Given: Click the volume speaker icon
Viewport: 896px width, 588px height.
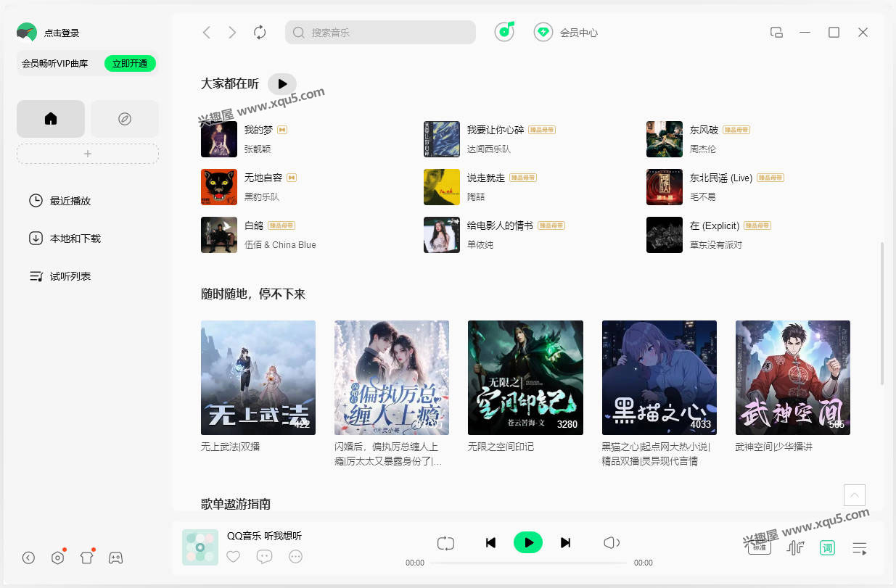Looking at the screenshot, I should (612, 542).
